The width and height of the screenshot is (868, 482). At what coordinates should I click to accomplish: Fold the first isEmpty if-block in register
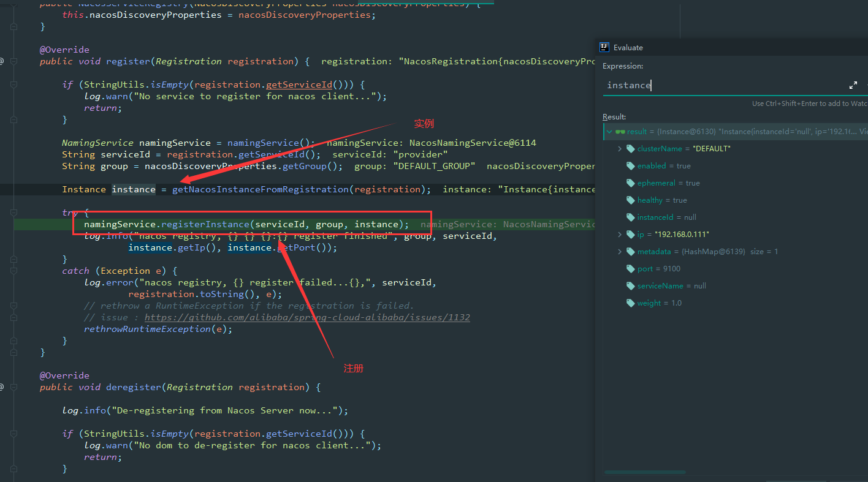pyautogui.click(x=13, y=85)
